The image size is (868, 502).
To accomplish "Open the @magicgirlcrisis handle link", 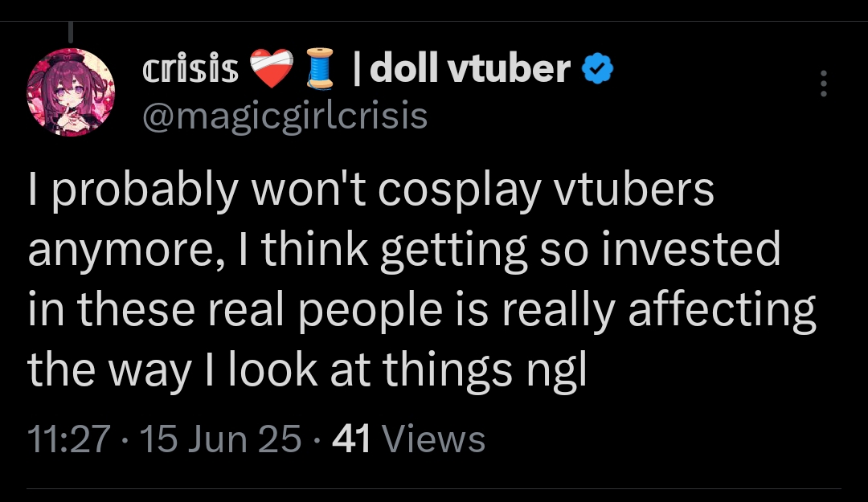I will tap(285, 117).
